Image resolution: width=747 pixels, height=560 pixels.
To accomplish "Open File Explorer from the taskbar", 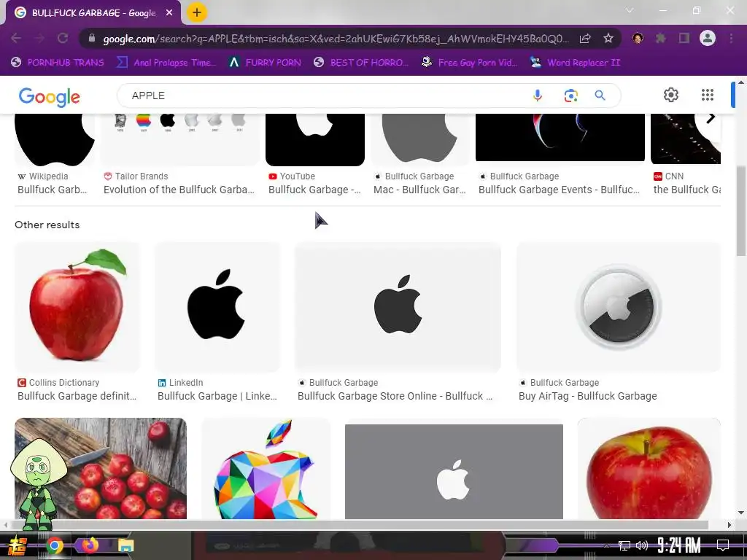I will 125,545.
